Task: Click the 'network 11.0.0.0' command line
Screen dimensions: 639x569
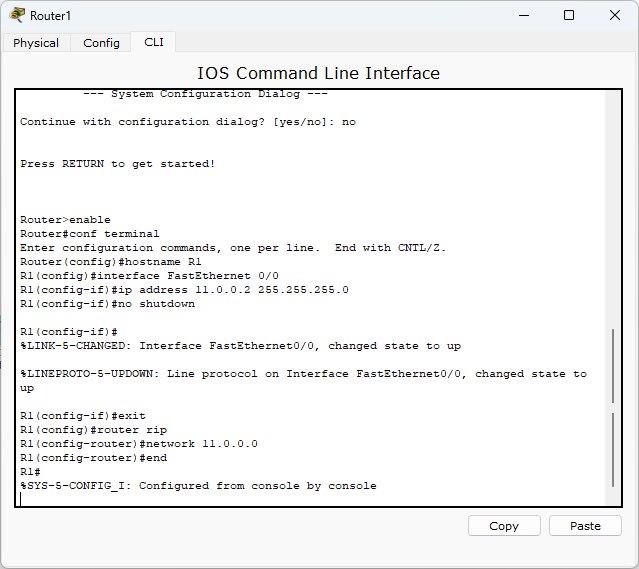Action: (139, 444)
